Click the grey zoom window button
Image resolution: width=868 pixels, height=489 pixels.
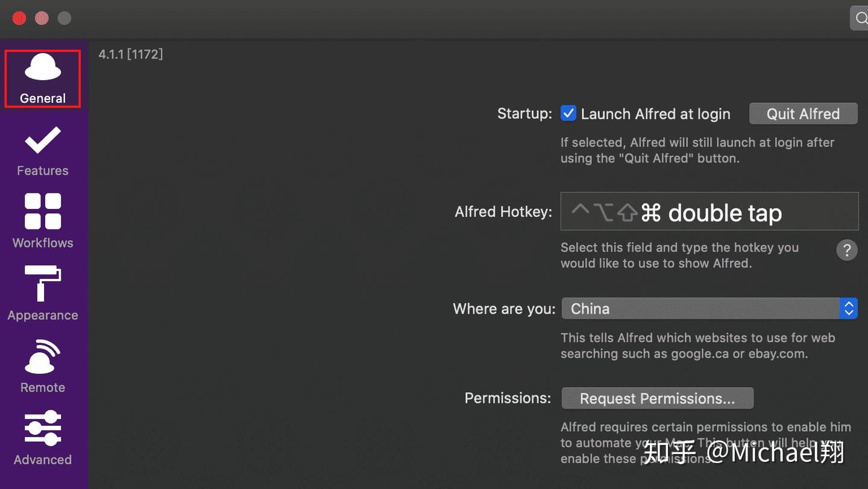pos(64,19)
